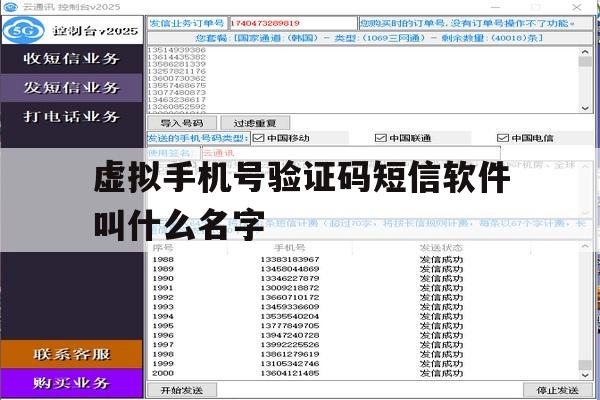
Task: Click phone number 13992225526
Action: pos(290,345)
